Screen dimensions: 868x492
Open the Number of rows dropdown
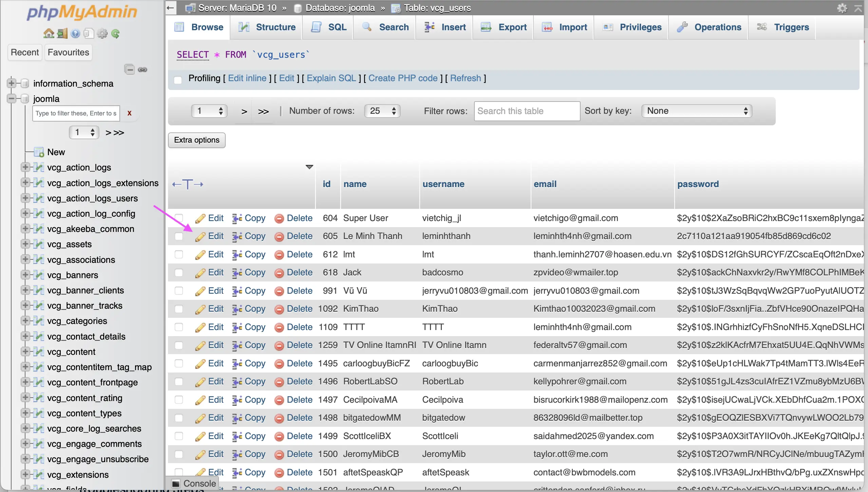pos(382,111)
